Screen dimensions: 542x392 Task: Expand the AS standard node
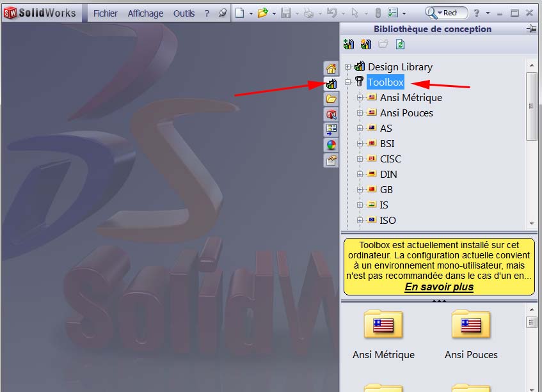360,128
